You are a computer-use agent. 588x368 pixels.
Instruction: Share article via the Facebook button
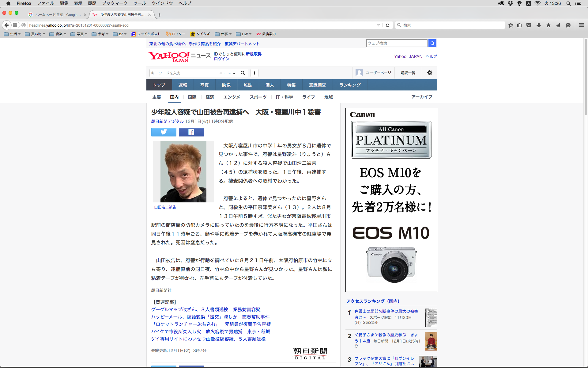click(191, 132)
